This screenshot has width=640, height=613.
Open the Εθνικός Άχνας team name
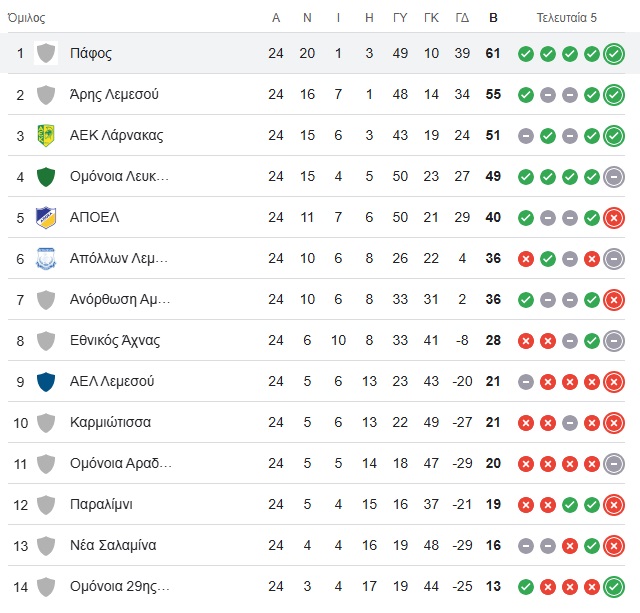[115, 340]
